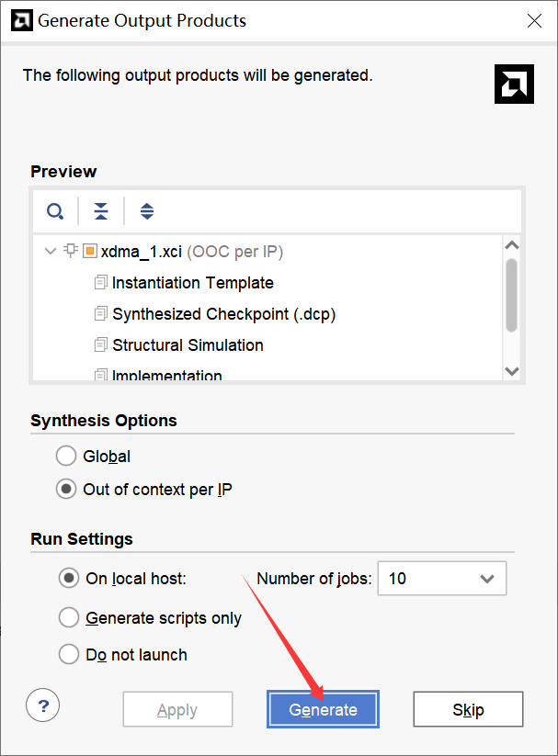Click the document icon for Synthesized Checkpoint
The image size is (558, 756).
pos(100,313)
